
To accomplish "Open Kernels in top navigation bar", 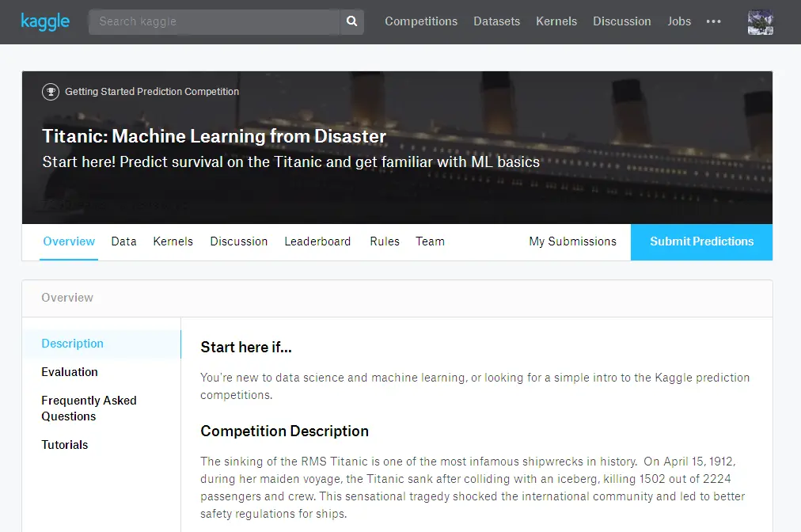I will click(556, 21).
